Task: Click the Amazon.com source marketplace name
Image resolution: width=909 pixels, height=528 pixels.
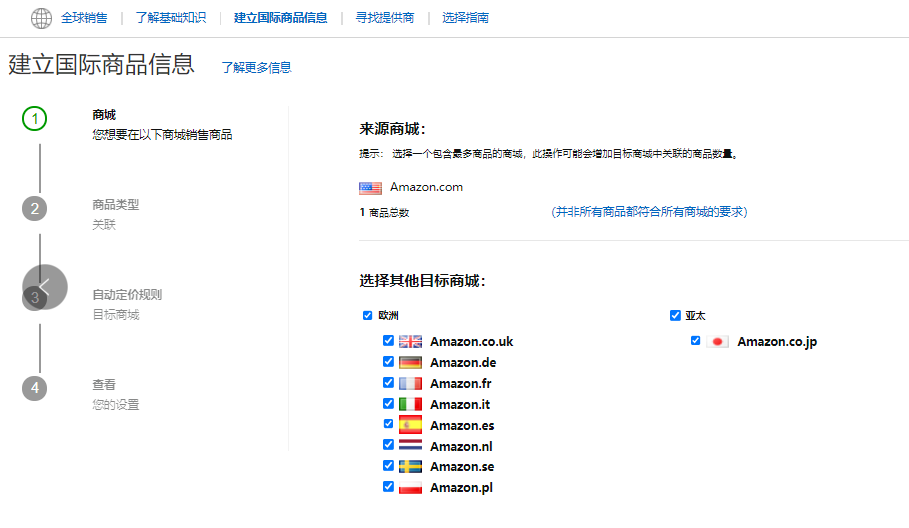Action: click(x=426, y=187)
